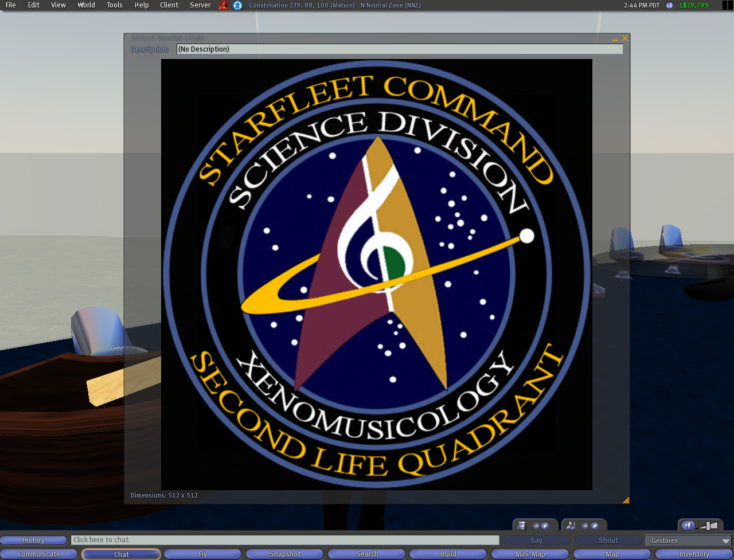Open the world Map
The width and height of the screenshot is (734, 560).
[612, 554]
